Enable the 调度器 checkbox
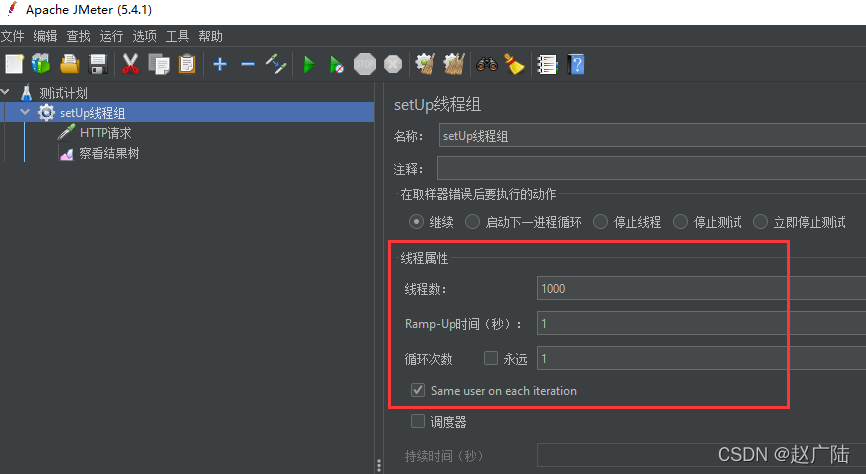The width and height of the screenshot is (866, 474). [x=418, y=422]
